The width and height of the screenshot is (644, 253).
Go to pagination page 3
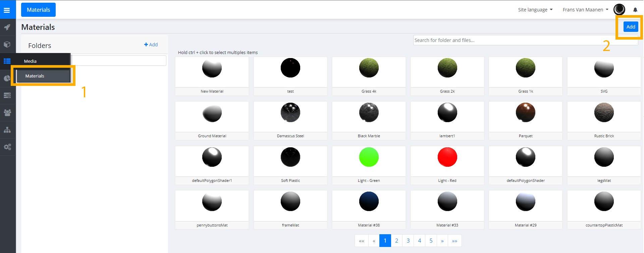pos(408,241)
